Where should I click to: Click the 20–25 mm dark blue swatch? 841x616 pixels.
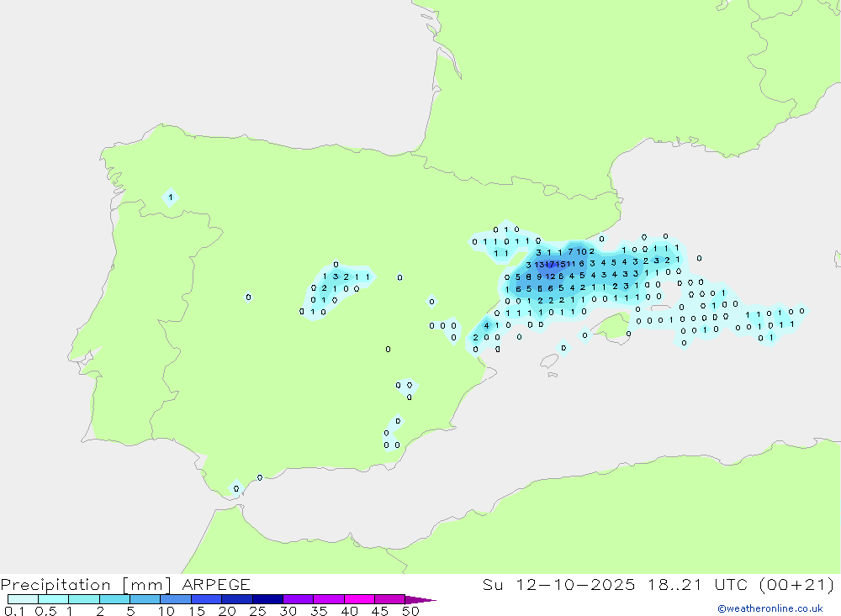point(236,599)
